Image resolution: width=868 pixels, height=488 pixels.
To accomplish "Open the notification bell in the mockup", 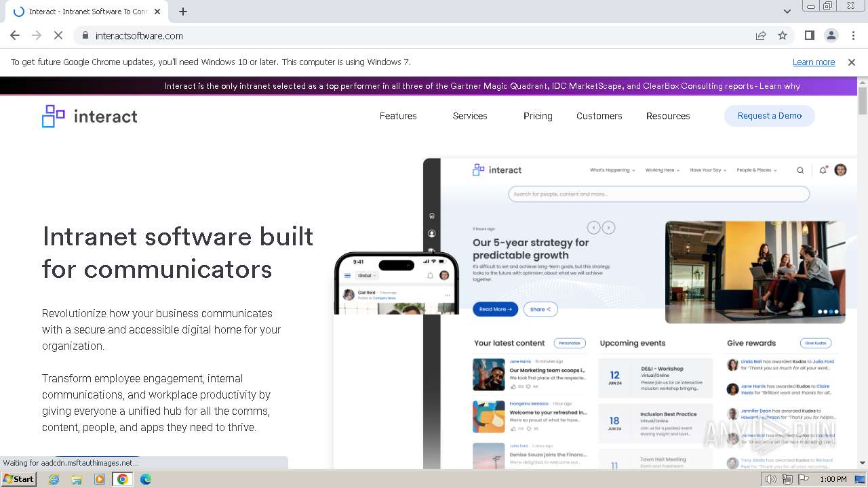I will pyautogui.click(x=823, y=170).
